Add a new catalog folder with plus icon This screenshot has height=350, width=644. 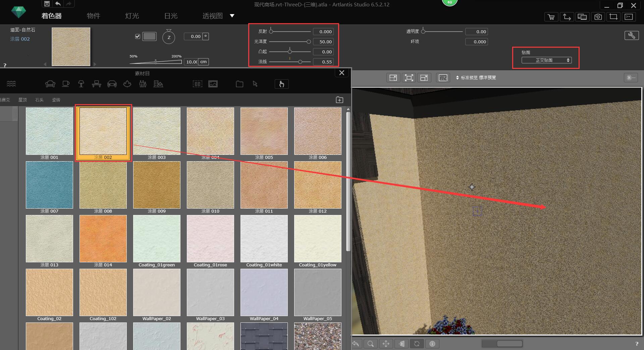click(x=339, y=100)
